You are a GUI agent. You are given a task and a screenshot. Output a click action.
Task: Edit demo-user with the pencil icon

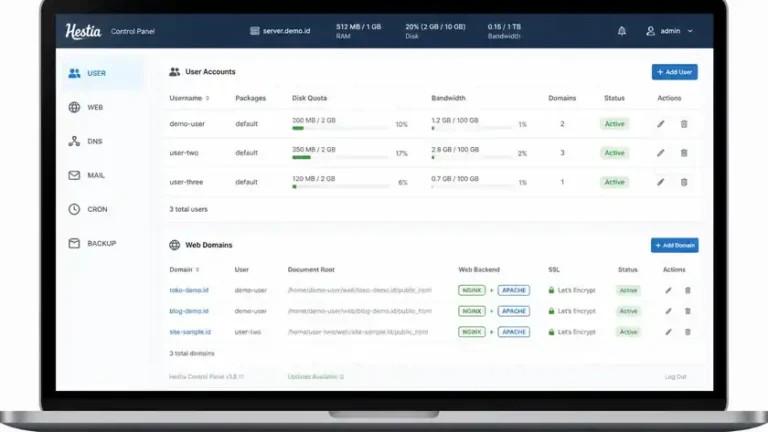click(661, 124)
